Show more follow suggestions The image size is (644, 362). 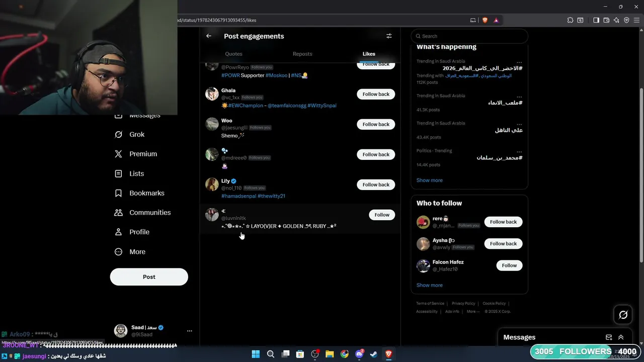pyautogui.click(x=429, y=285)
